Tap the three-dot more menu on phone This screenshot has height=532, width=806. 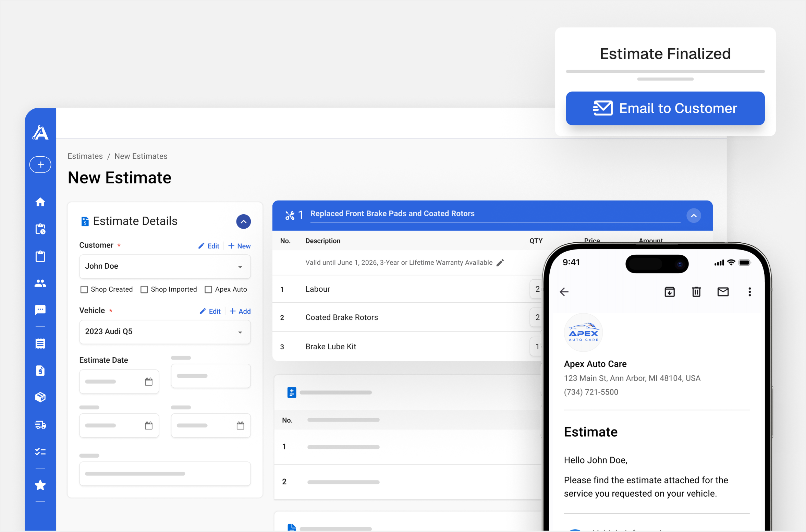point(750,292)
